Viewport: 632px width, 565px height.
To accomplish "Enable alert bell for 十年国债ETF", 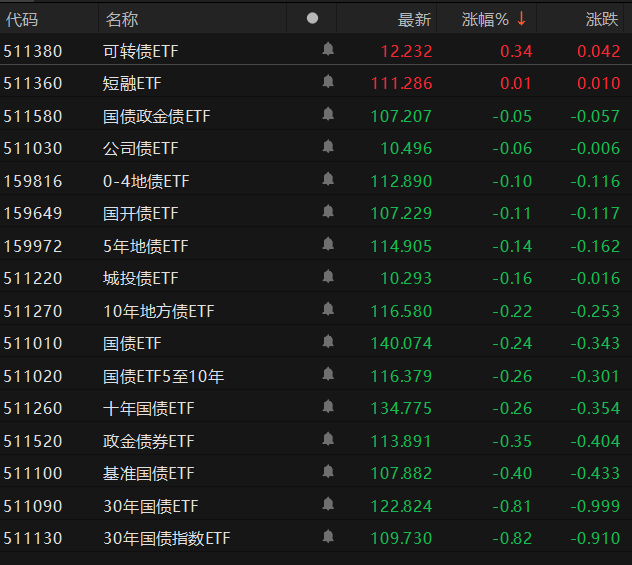I will (328, 407).
